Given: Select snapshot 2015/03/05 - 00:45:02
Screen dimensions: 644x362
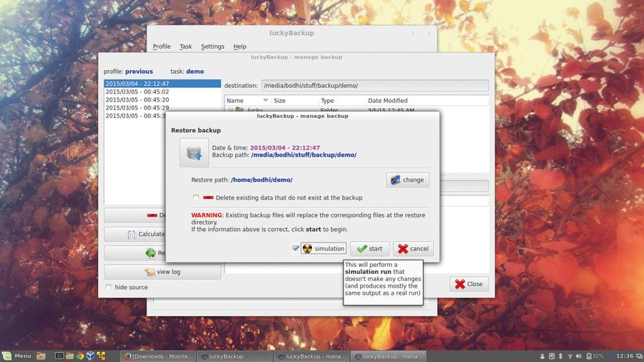Looking at the screenshot, I should pos(162,92).
